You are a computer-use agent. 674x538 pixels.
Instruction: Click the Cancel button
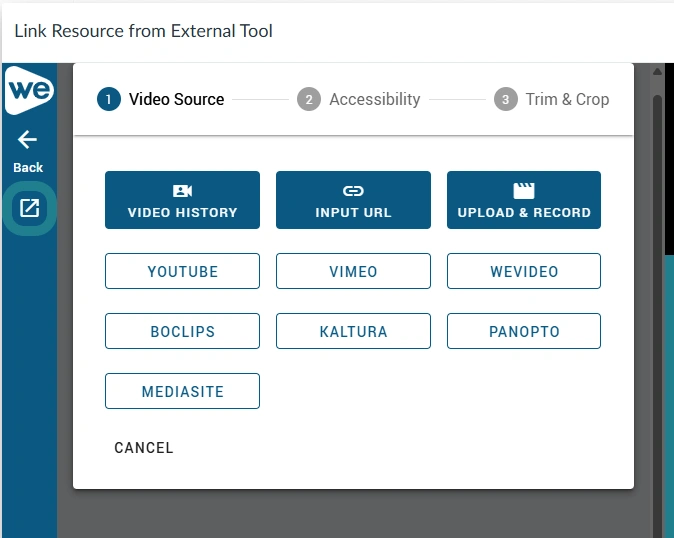point(144,448)
